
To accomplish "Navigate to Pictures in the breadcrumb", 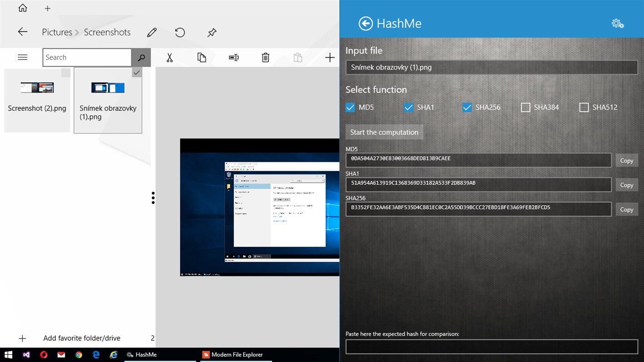I will coord(57,32).
